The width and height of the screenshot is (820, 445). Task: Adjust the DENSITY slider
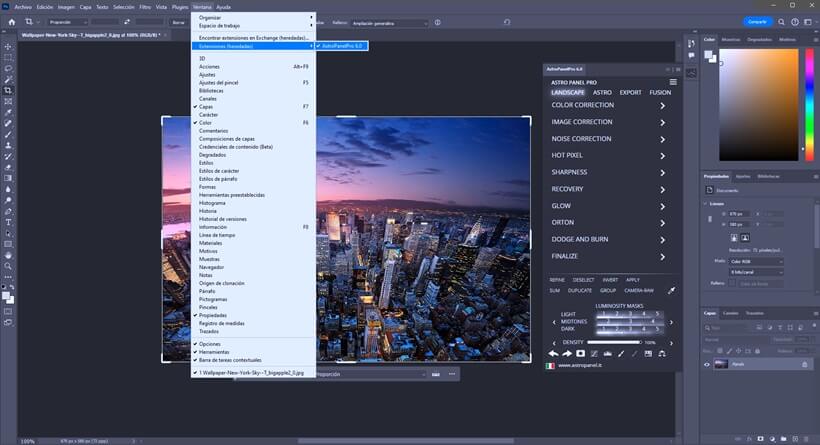(614, 342)
